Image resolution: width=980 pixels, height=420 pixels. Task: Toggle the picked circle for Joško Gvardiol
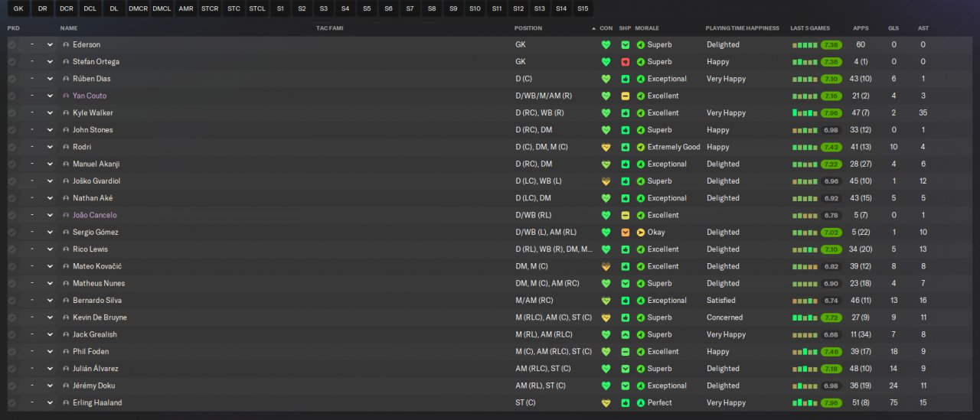11,181
